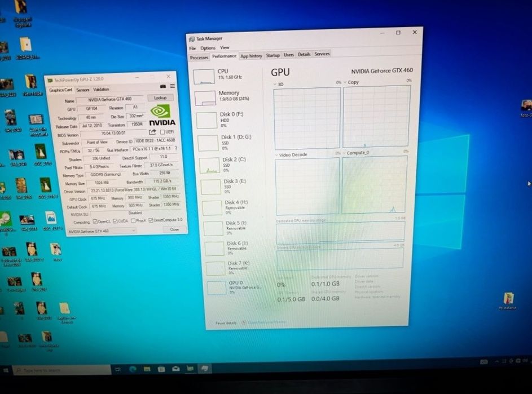532x394 pixels.
Task: Switch to the App history tab
Action: pyautogui.click(x=251, y=56)
